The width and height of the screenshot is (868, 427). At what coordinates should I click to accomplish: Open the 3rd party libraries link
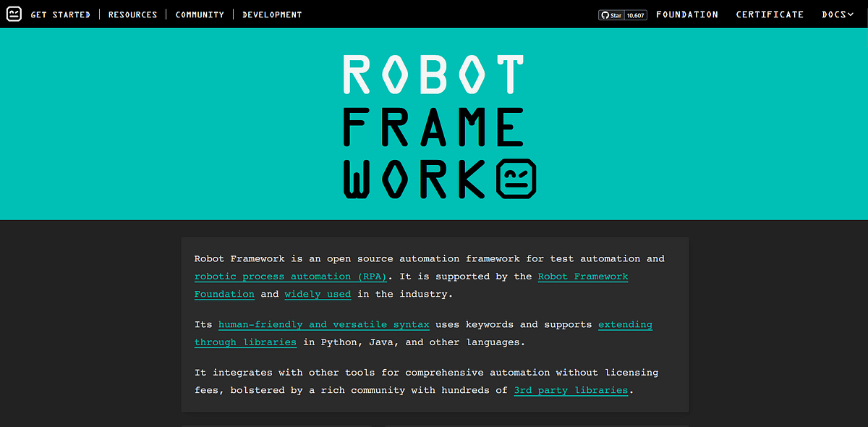(571, 390)
